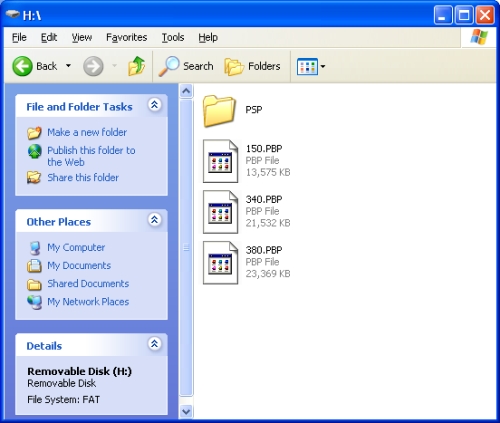The image size is (500, 423).
Task: Open the Back history dropdown arrow
Action: pyautogui.click(x=68, y=66)
